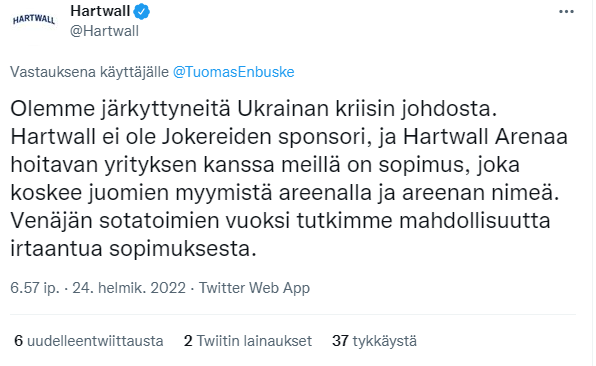Click the quote count number 2
The image size is (596, 366).
pos(188,341)
